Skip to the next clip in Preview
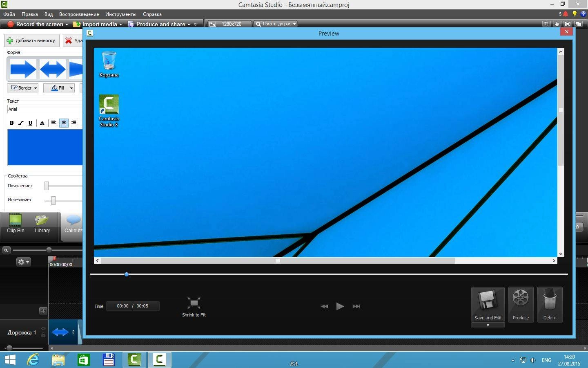Image resolution: width=588 pixels, height=368 pixels. pos(356,306)
